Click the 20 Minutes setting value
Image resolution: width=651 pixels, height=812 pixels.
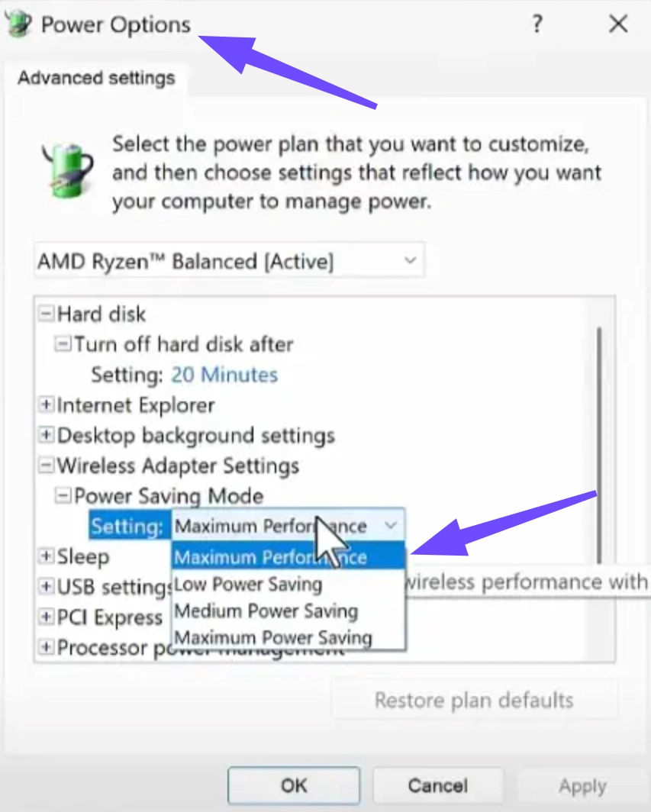(x=224, y=375)
